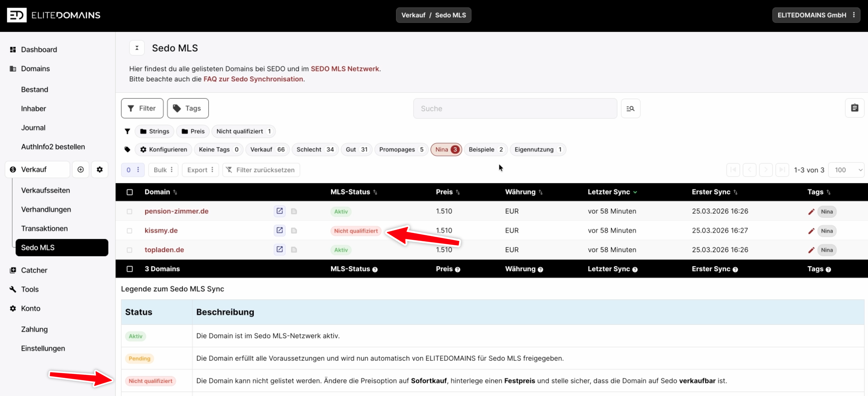This screenshot has width=868, height=396.
Task: Change rows per page from 100
Action: pyautogui.click(x=846, y=170)
